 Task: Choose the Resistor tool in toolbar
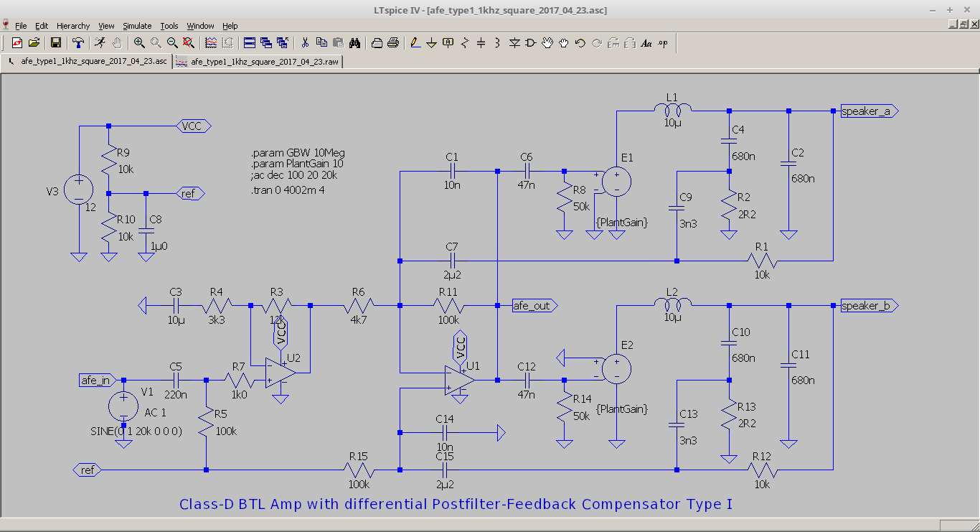[465, 43]
